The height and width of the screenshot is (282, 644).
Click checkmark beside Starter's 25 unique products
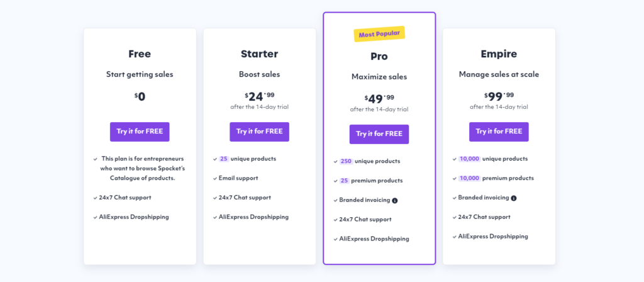click(x=215, y=159)
